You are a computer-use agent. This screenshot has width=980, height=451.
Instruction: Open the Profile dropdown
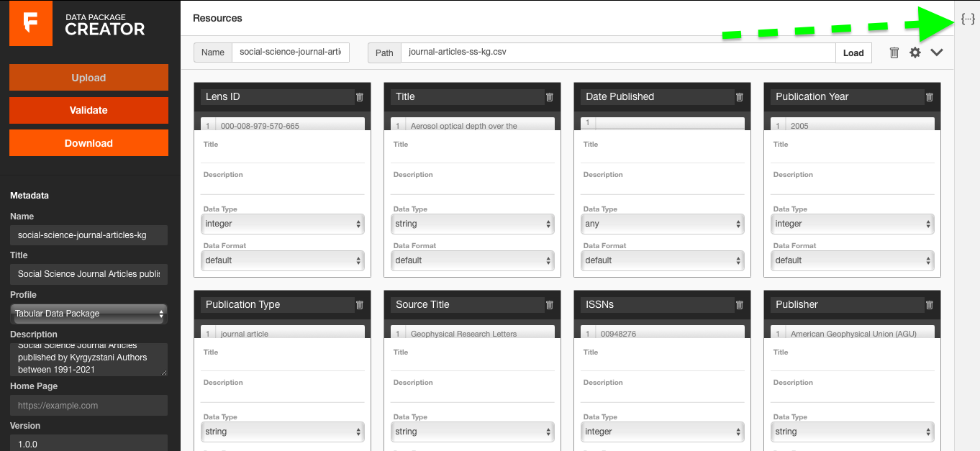tap(88, 313)
